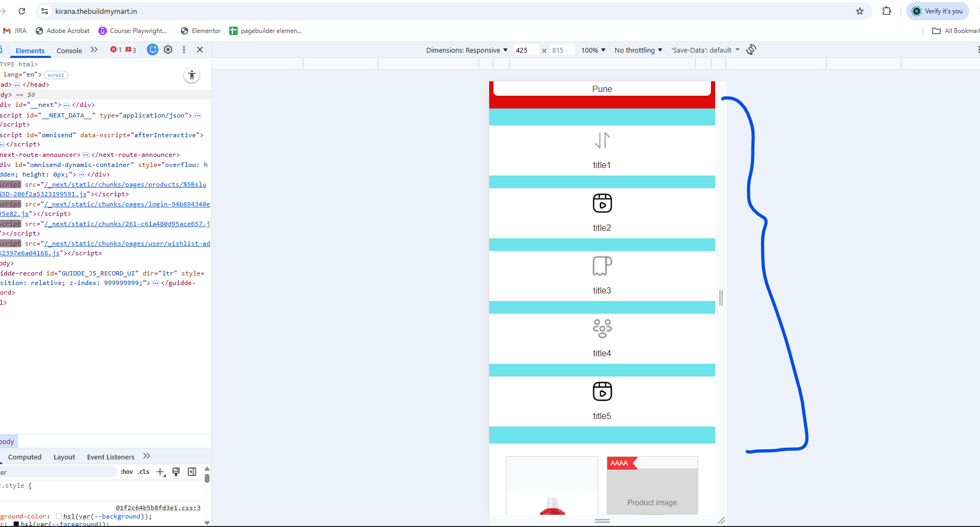
Task: Open the Course: Playwright bookmark
Action: pos(133,31)
